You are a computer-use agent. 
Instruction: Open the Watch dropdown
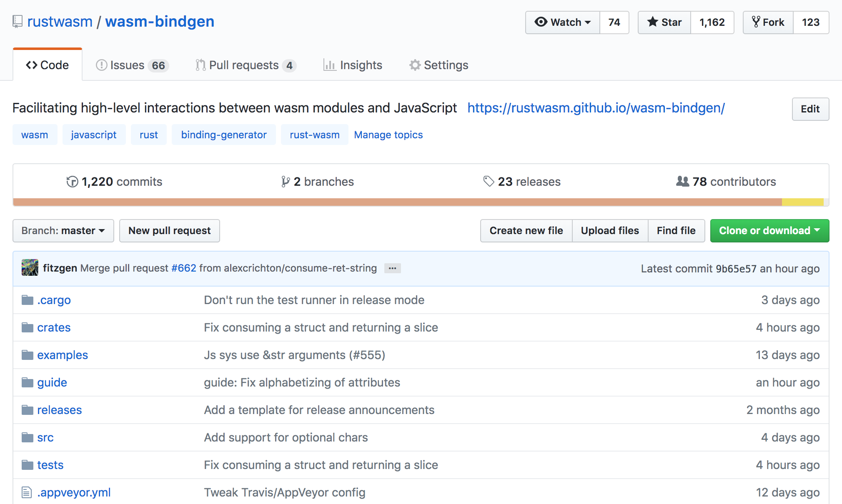(563, 22)
